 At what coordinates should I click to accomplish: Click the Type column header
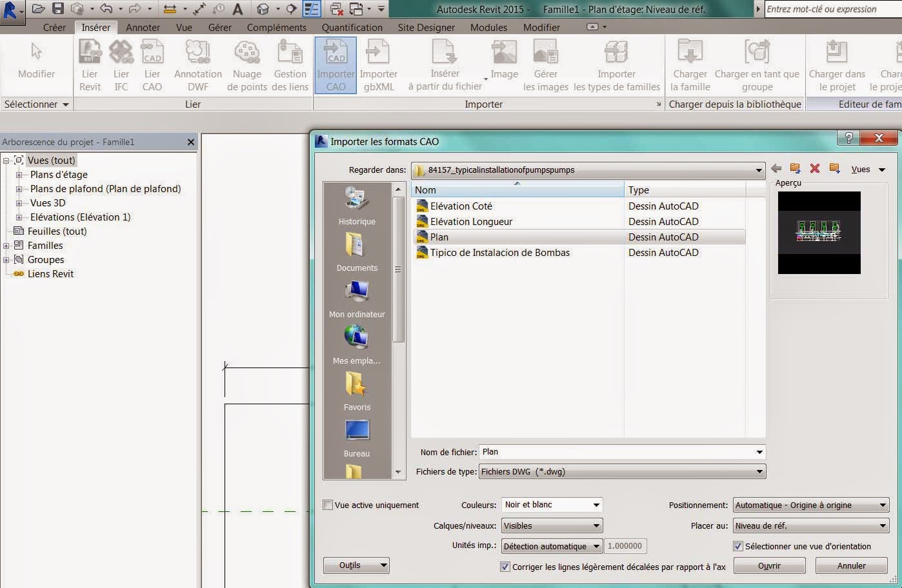pos(685,190)
